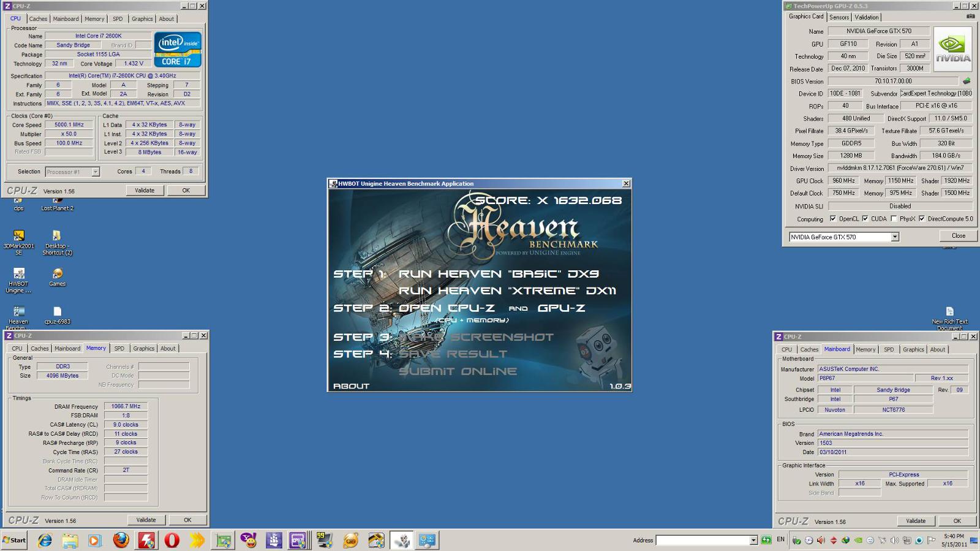Click CPU-Z in Step 2 of HWBOT app

(x=471, y=308)
